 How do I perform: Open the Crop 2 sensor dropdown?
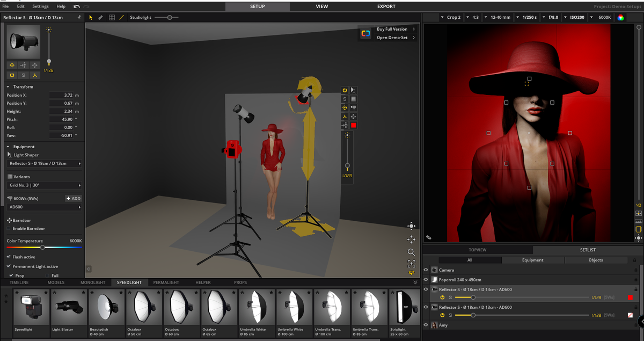[x=450, y=17]
